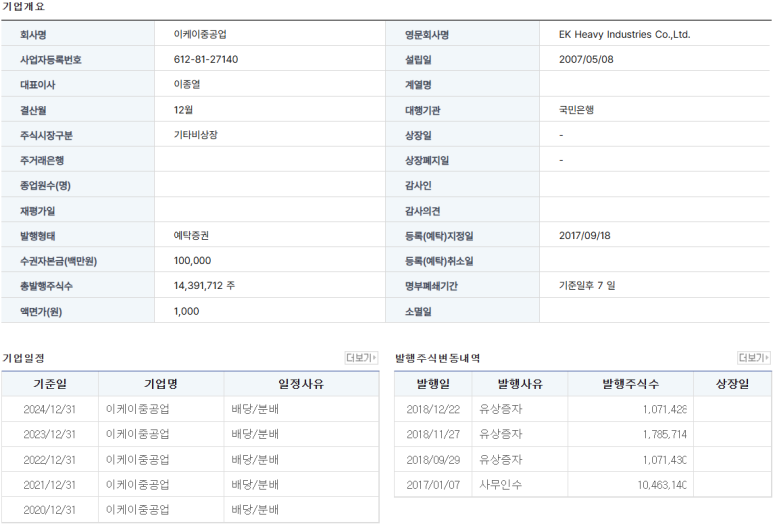Click the 등록(예탁)지정일 label

(439, 236)
